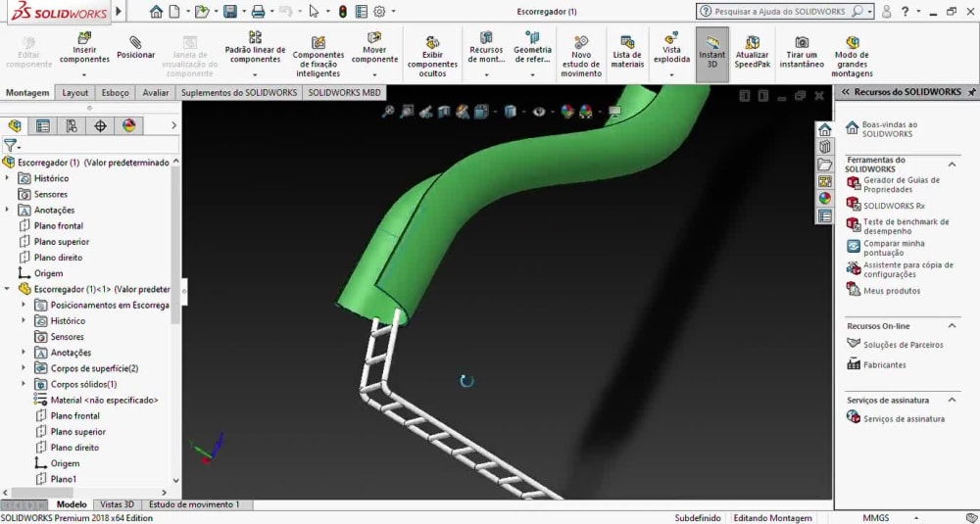The width and height of the screenshot is (980, 524).
Task: Open the ConfigurationManager tab icon
Action: coord(72,126)
